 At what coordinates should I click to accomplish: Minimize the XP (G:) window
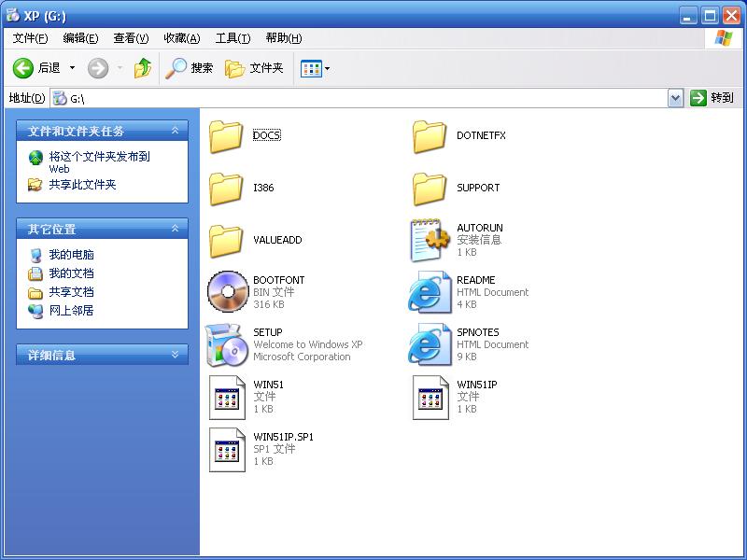(688, 16)
